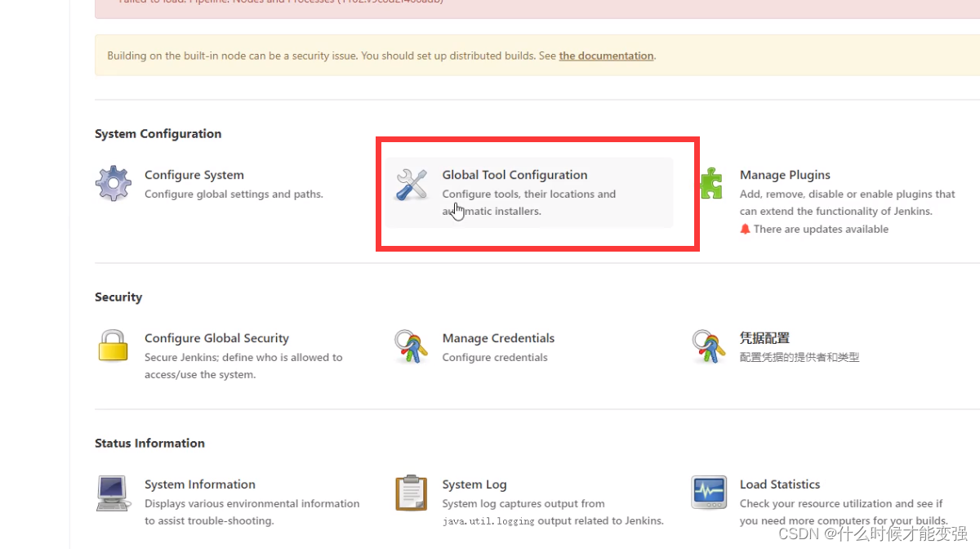Click the Status Information section heading
The width and height of the screenshot is (980, 549).
pos(149,444)
